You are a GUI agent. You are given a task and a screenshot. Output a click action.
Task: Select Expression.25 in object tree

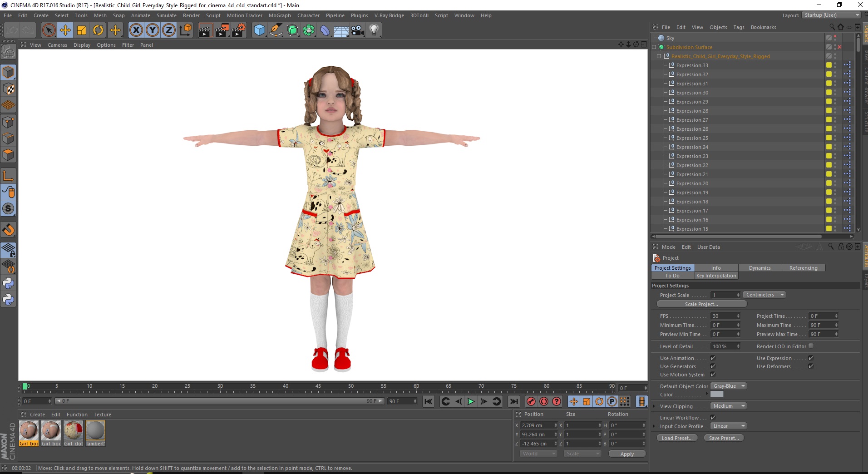[692, 138]
